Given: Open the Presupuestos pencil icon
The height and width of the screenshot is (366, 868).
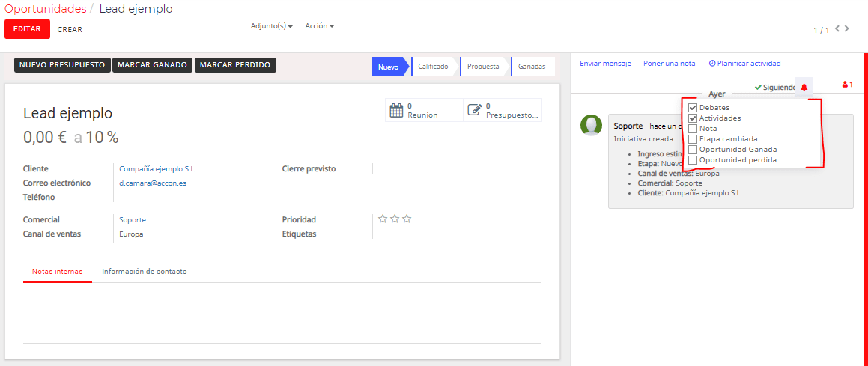Looking at the screenshot, I should click(474, 110).
